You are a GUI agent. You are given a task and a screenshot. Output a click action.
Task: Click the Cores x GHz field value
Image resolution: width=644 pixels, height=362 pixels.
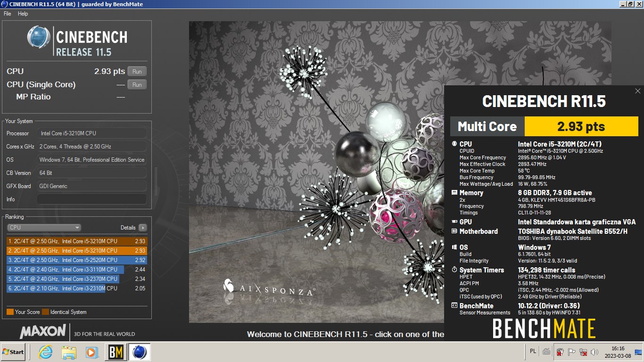(91, 147)
